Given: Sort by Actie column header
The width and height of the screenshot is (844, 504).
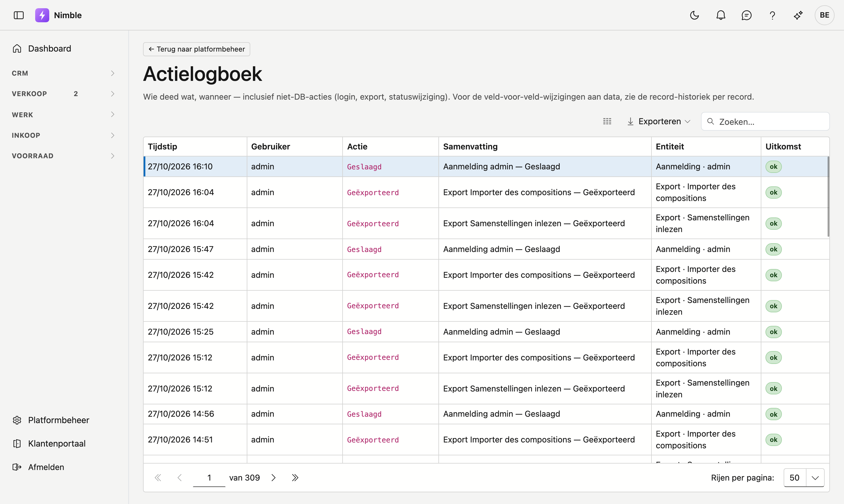Looking at the screenshot, I should tap(391, 147).
